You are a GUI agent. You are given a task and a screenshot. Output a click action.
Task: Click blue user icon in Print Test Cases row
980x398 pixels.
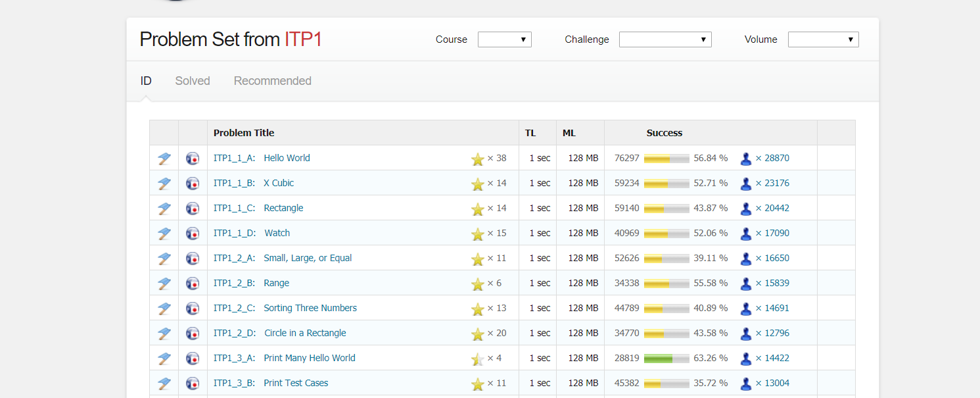[746, 384]
